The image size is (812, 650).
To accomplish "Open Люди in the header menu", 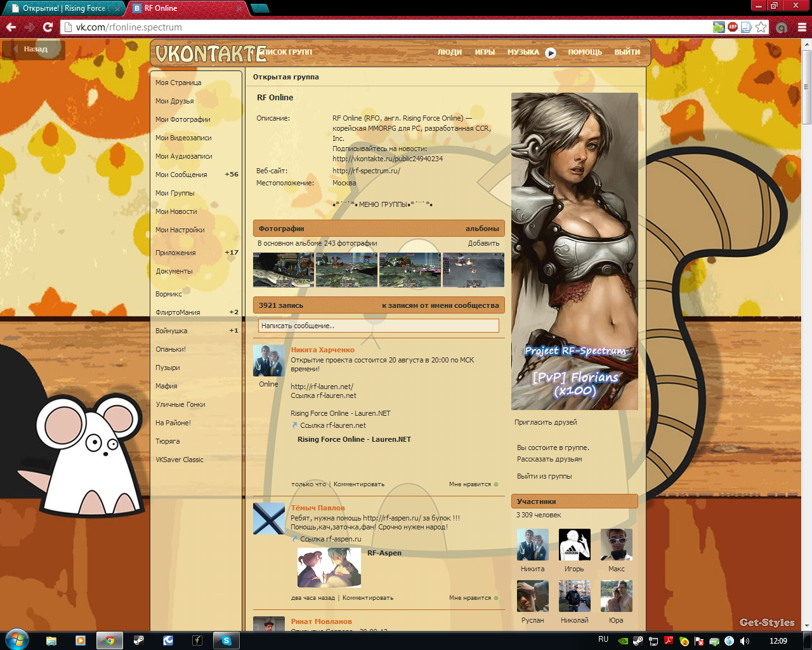I will [x=450, y=52].
